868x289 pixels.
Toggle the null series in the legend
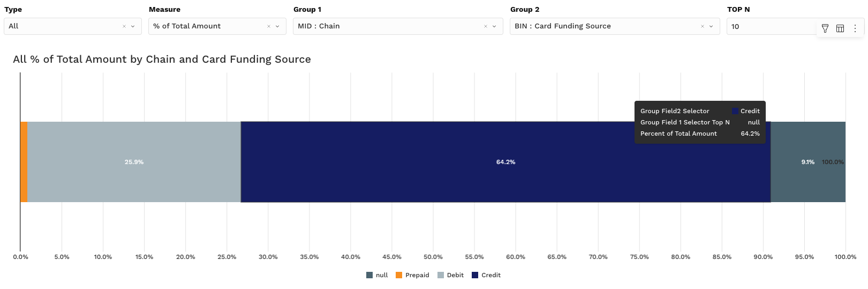[x=377, y=275]
